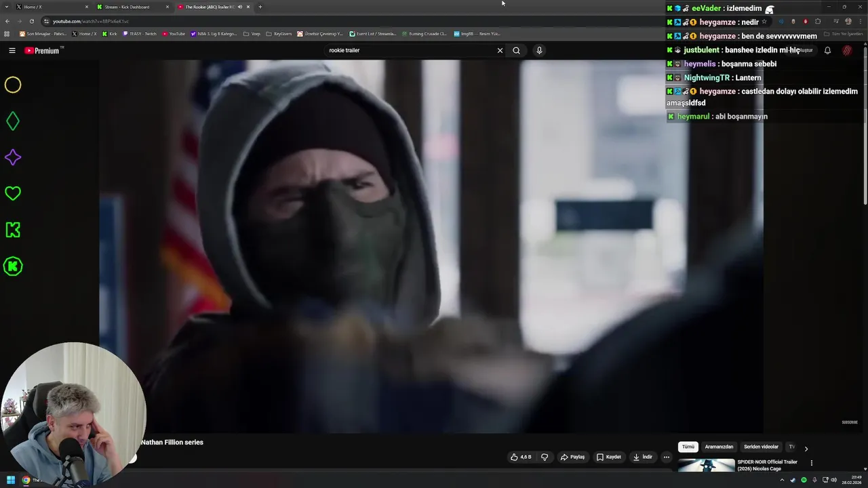
Task: Click the circled K Kick icon
Action: pyautogui.click(x=13, y=266)
